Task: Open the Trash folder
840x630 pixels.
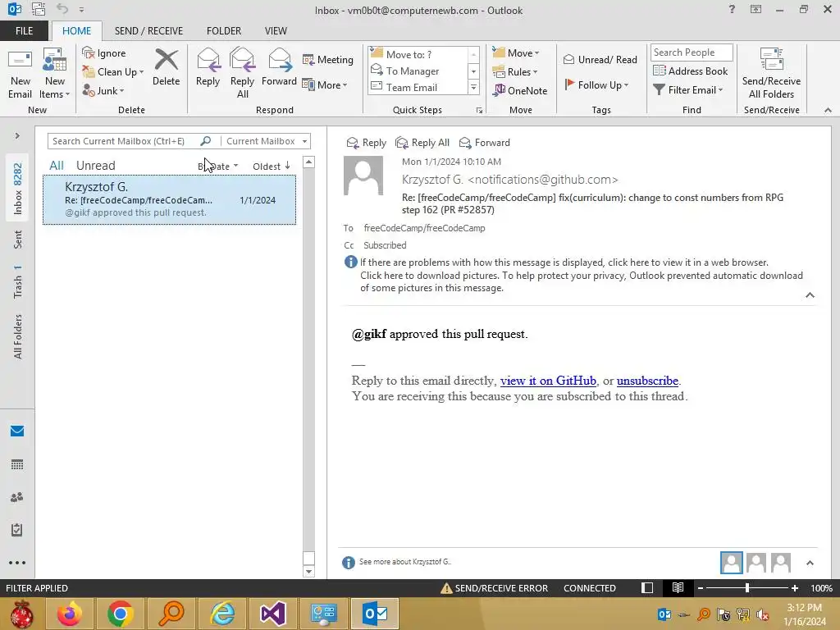Action: pyautogui.click(x=18, y=282)
